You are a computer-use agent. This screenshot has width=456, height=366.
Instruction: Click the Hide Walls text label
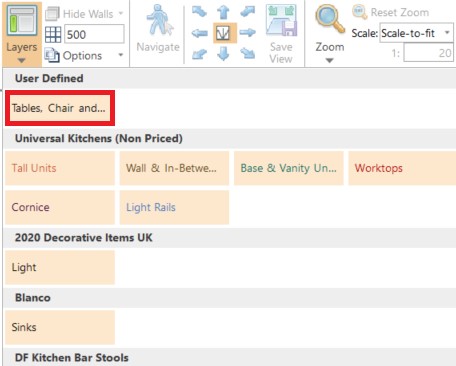88,14
